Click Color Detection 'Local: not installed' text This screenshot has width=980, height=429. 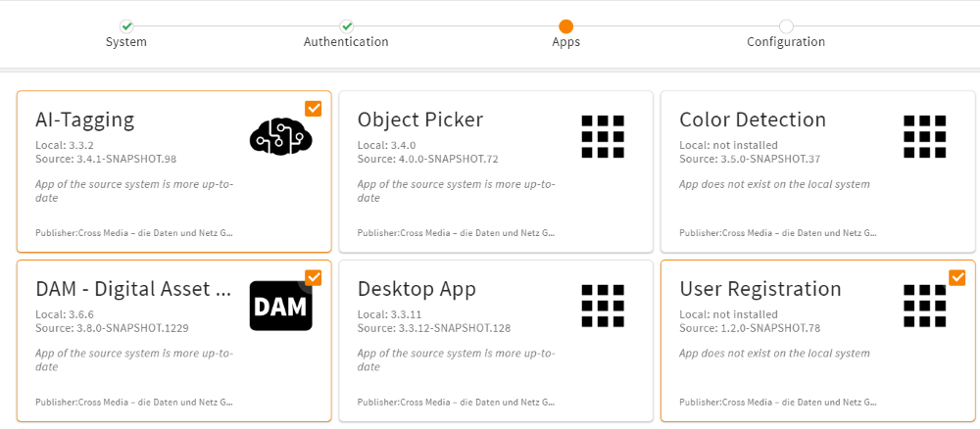pyautogui.click(x=729, y=146)
